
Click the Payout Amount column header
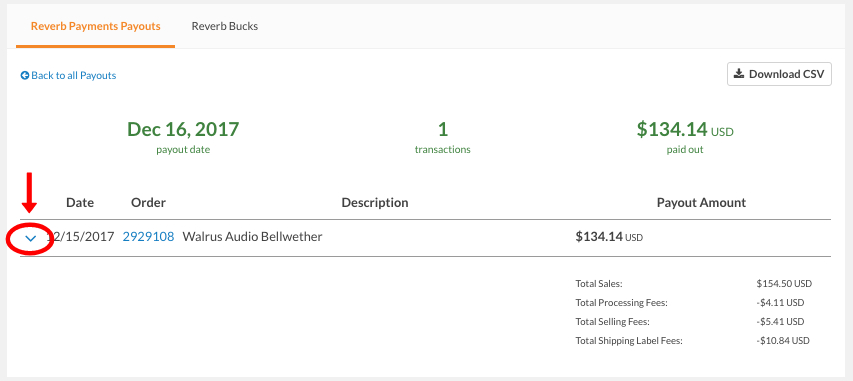701,202
